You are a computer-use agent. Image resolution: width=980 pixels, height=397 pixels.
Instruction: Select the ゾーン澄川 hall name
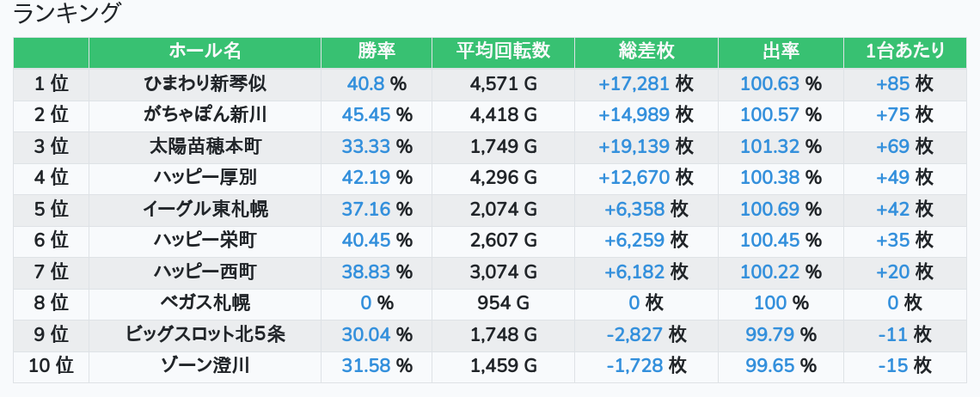click(205, 366)
